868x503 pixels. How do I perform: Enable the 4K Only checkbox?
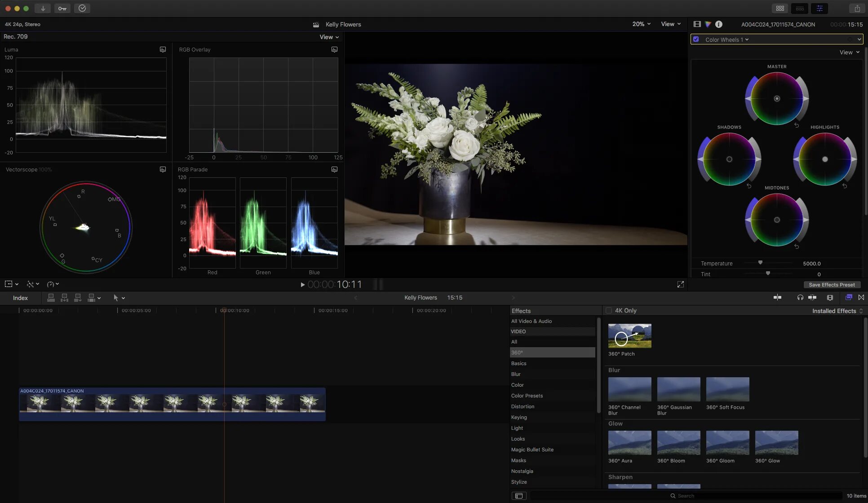coord(609,310)
